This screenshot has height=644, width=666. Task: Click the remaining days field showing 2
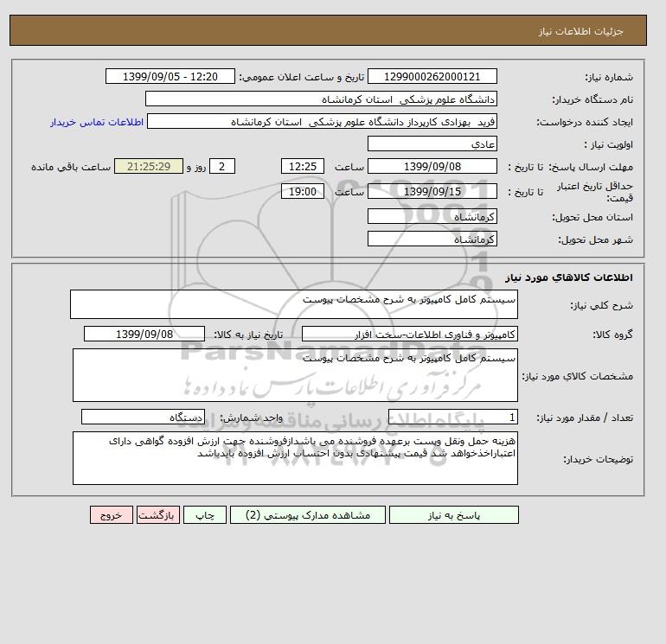(x=222, y=167)
